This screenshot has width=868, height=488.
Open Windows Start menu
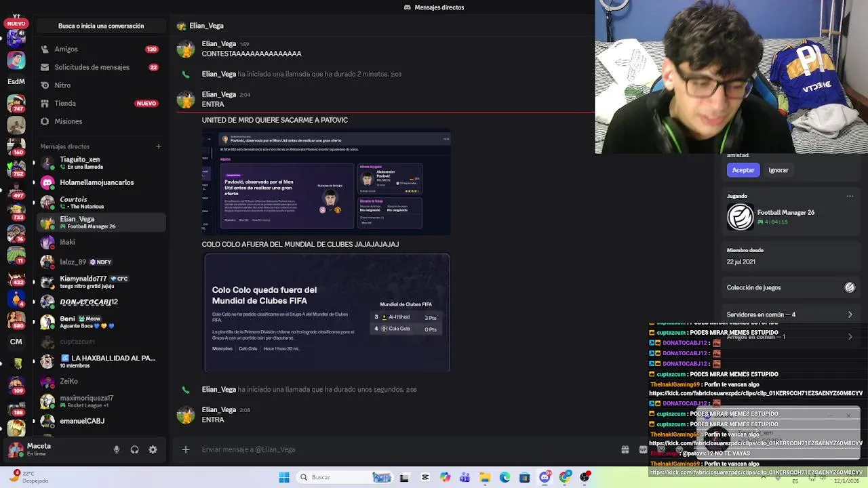[284, 477]
